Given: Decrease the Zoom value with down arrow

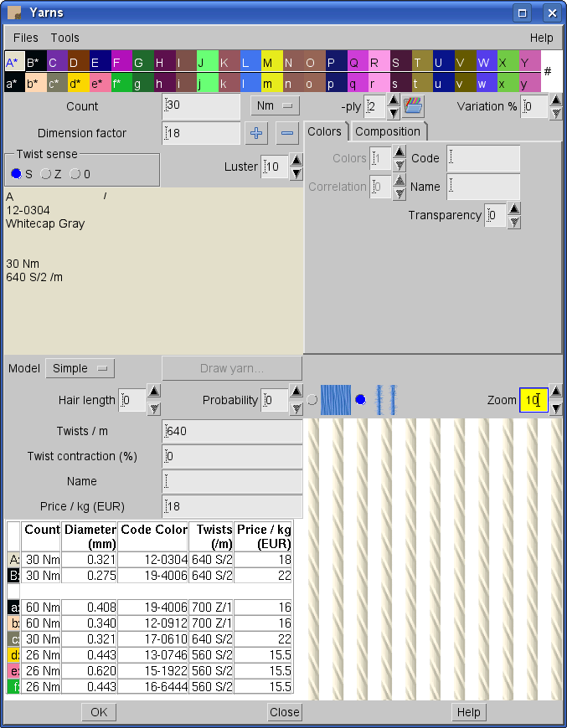Looking at the screenshot, I should [x=555, y=408].
